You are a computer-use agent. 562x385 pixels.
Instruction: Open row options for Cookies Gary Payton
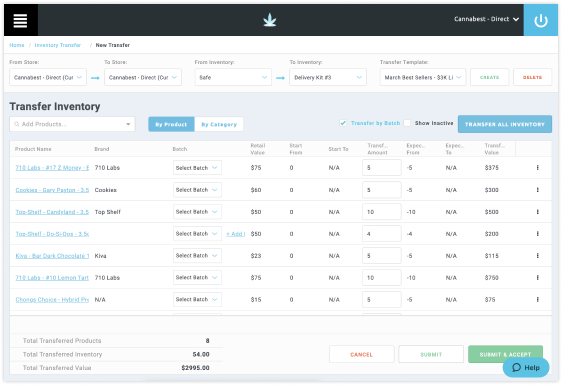[538, 190]
